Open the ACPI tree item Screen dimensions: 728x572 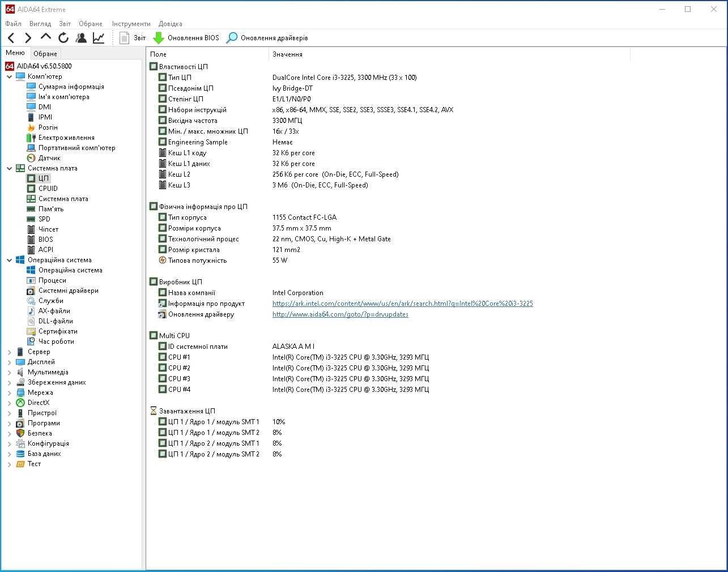click(46, 250)
